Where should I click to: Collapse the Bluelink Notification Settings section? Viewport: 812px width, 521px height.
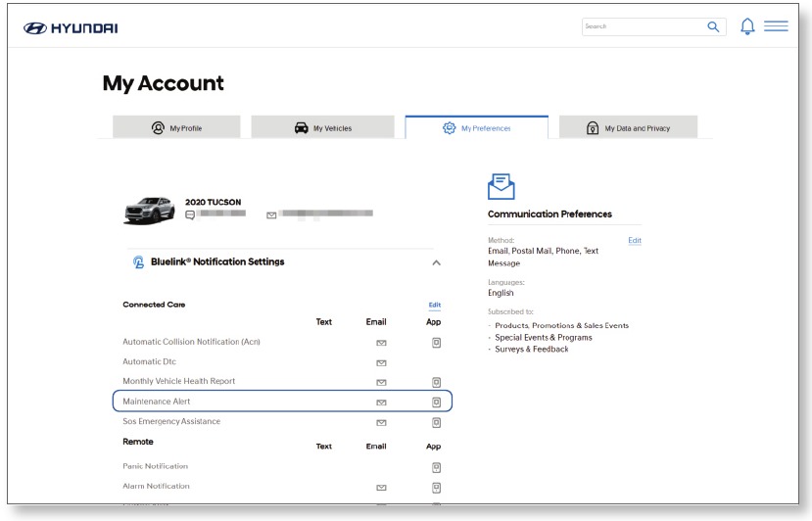tap(437, 262)
